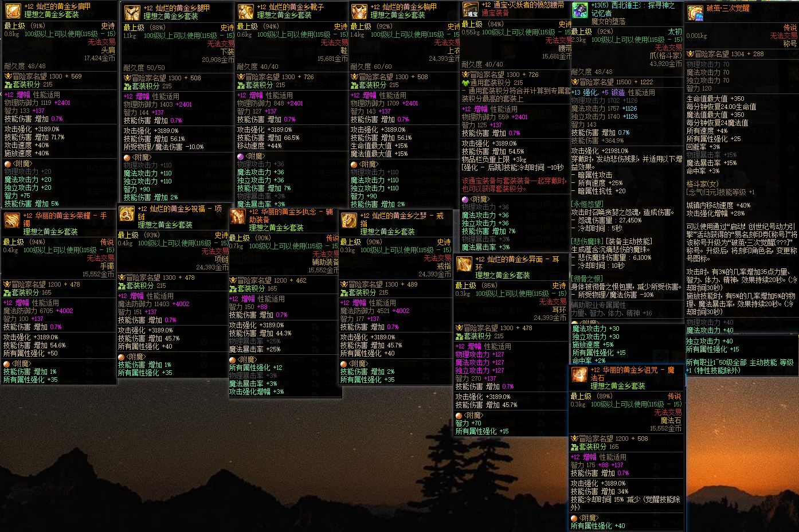799x532 pixels.
Task: Click the enchant orb icon in pants tooltip
Action: 127,157
